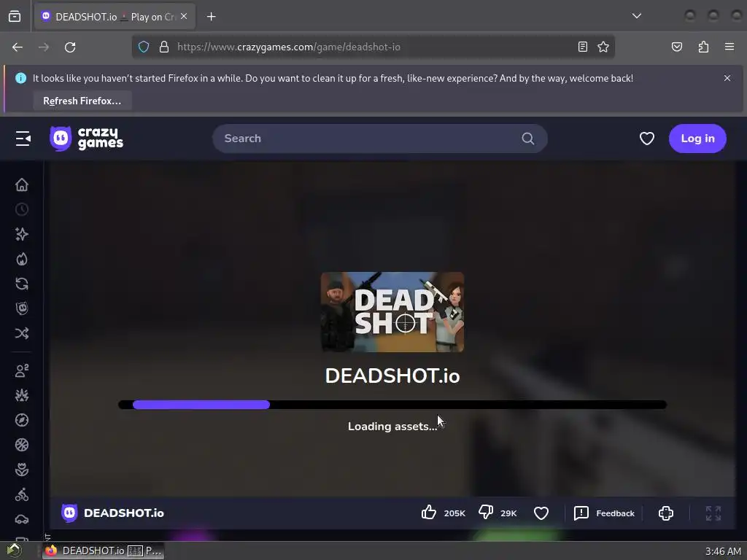Viewport: 747px width, 560px height.
Task: Enter fullscreen mode for the game
Action: [713, 513]
